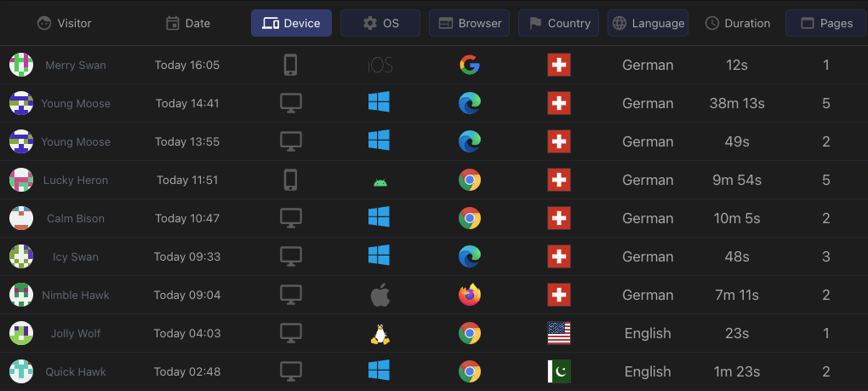Toggle the Pages column button
The width and height of the screenshot is (868, 391).
click(826, 23)
